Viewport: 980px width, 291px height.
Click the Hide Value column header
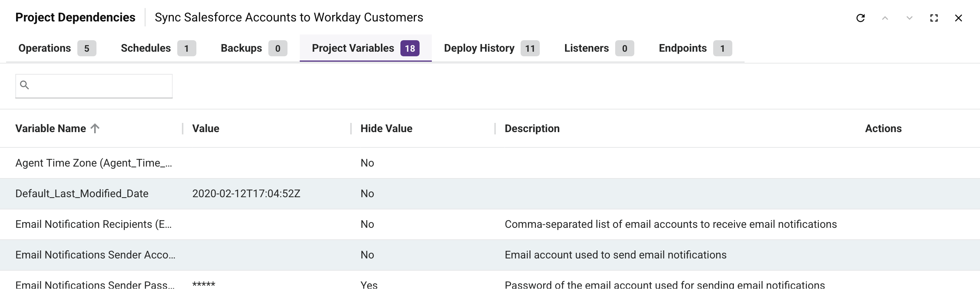coord(386,129)
